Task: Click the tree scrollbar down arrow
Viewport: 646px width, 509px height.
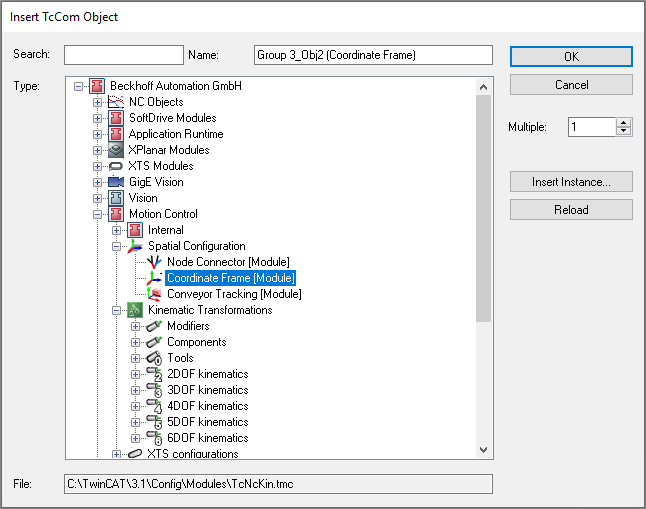Action: pos(484,450)
